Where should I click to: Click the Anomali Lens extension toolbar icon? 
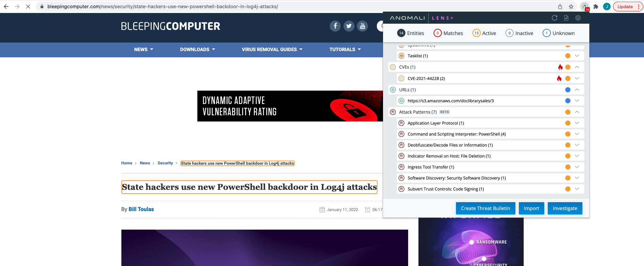click(x=585, y=7)
